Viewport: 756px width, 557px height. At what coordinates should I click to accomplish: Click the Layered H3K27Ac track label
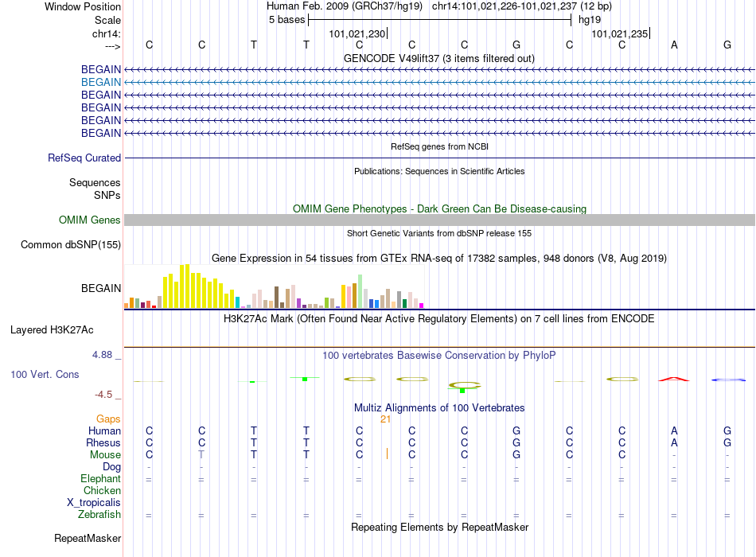52,330
